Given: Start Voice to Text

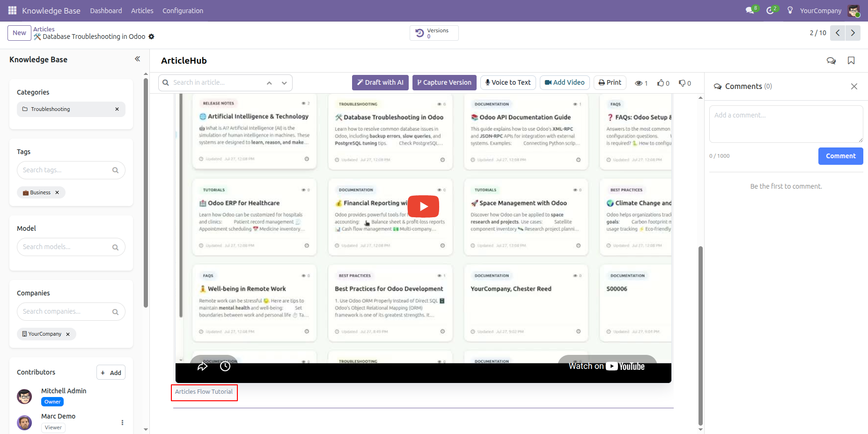Looking at the screenshot, I should click(x=508, y=82).
